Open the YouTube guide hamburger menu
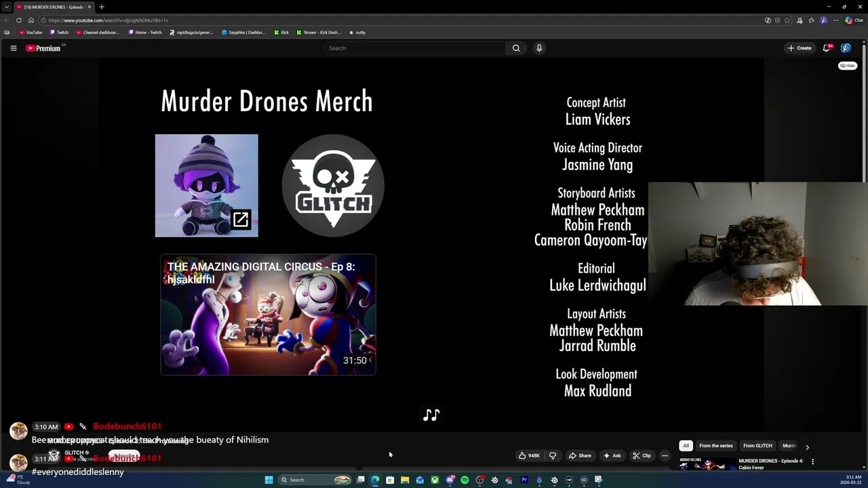The image size is (868, 488). (13, 48)
